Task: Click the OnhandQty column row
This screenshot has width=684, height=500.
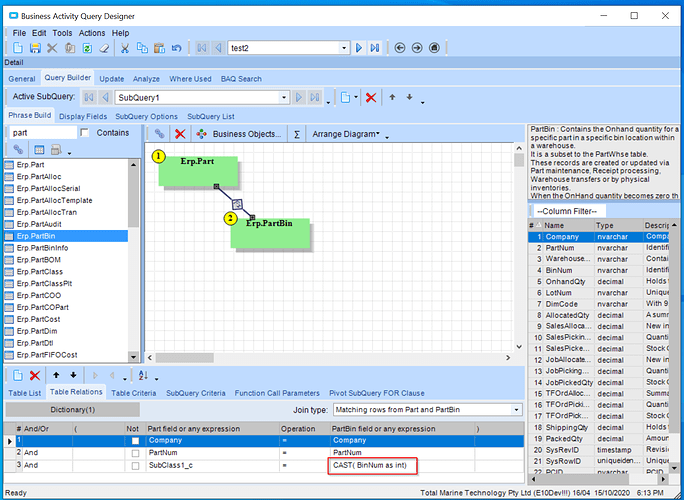Action: point(598,281)
